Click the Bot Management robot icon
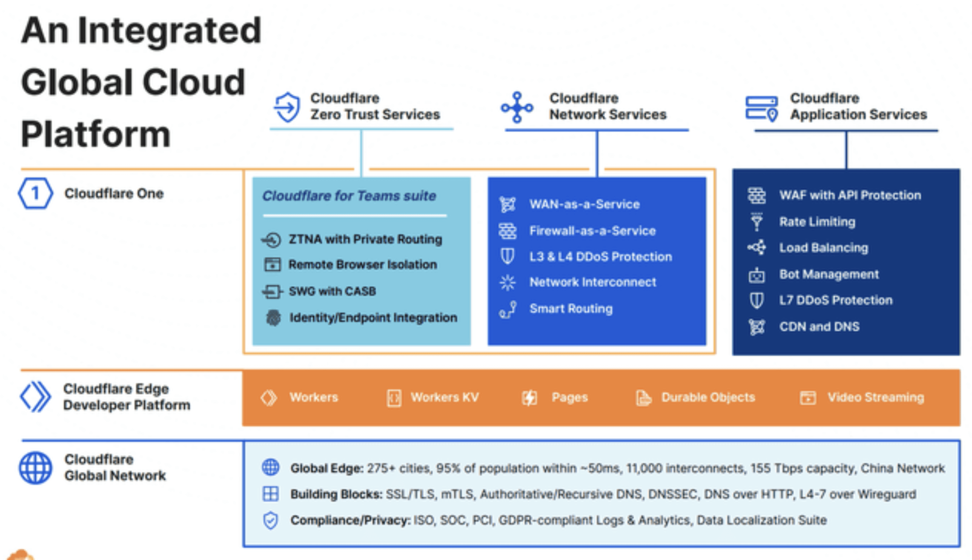This screenshot has width=972, height=560. 757,275
